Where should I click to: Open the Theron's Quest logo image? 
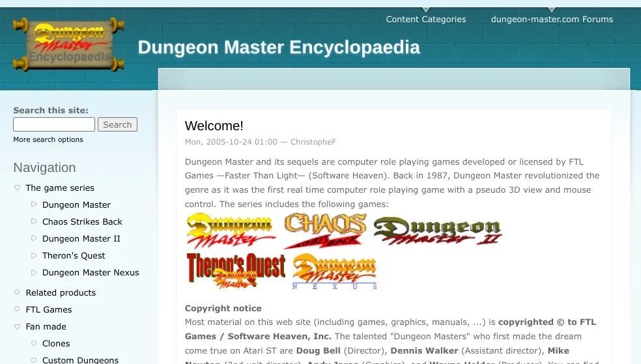tap(236, 270)
